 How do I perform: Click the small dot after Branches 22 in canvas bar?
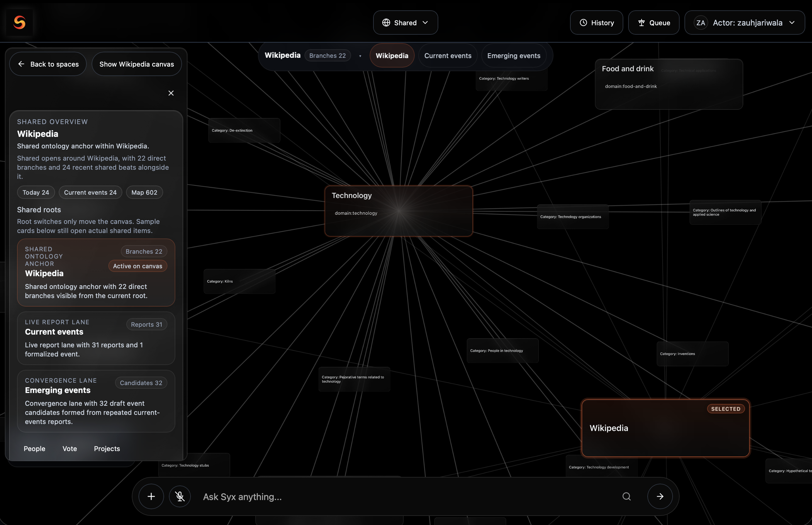coord(360,56)
